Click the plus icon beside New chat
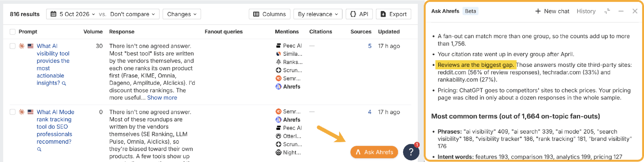644x162 pixels. pos(538,11)
